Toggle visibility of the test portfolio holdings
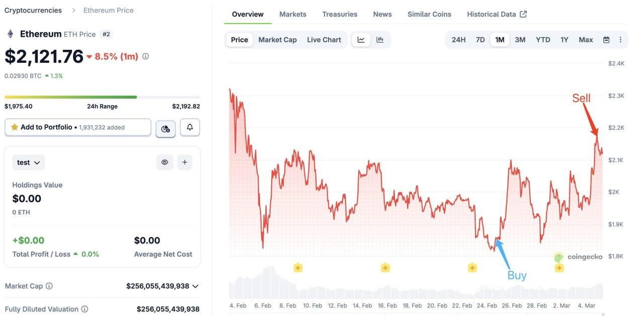This screenshot has height=316, width=644. click(165, 162)
